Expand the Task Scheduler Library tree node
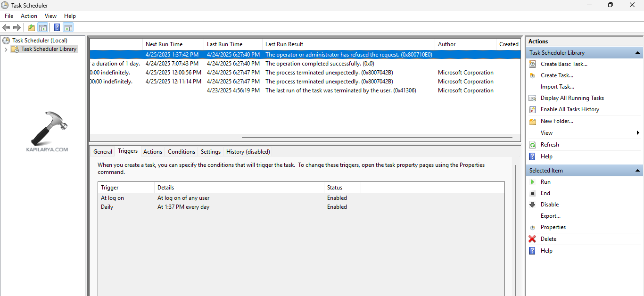644x296 pixels. (6, 49)
